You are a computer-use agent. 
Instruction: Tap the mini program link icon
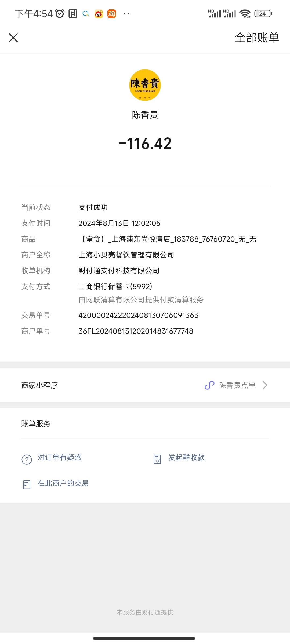point(209,385)
